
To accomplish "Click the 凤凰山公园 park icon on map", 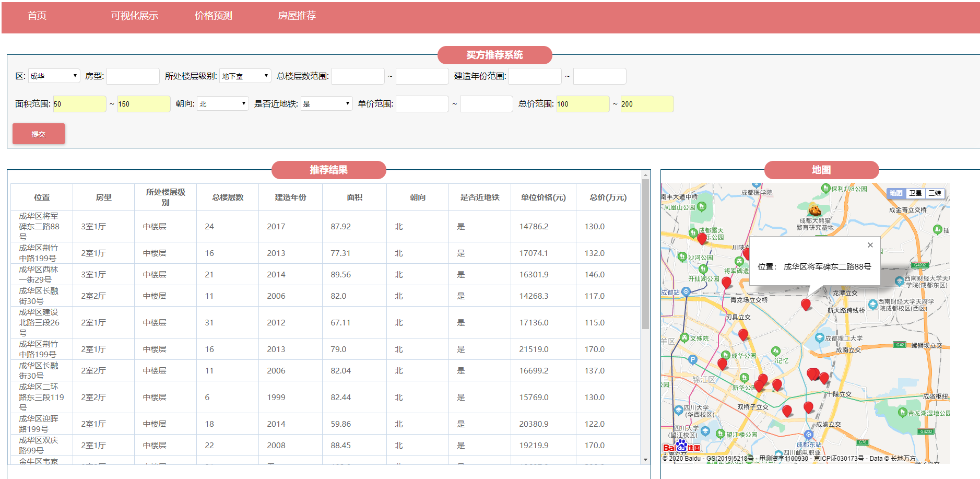I will coord(702,207).
